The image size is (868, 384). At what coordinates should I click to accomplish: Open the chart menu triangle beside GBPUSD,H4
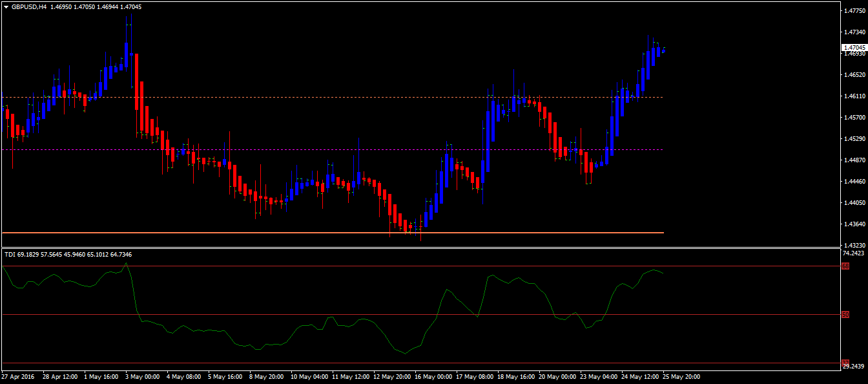(6, 6)
